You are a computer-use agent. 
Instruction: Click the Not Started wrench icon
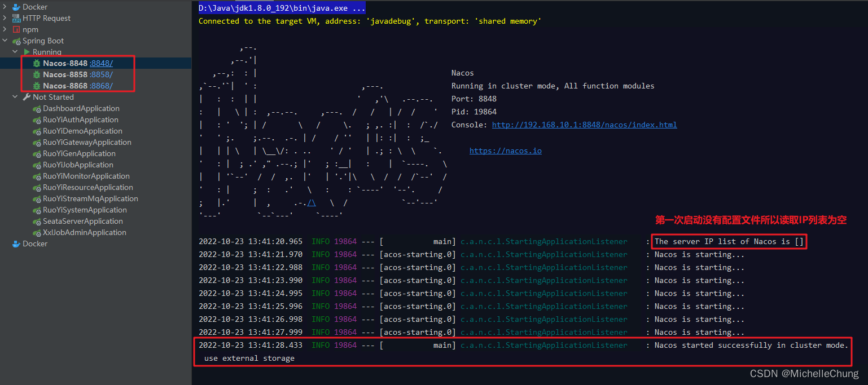[27, 97]
